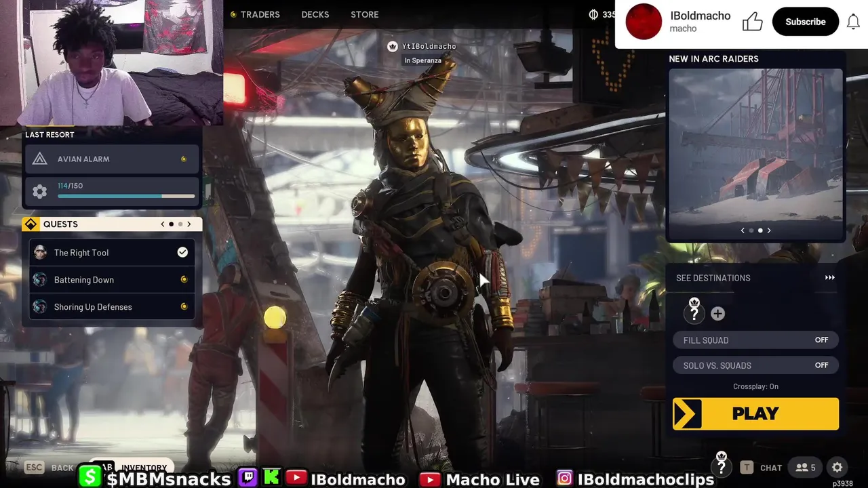868x488 pixels.
Task: Click Shoring Up Defenses yellow marker
Action: [184, 307]
